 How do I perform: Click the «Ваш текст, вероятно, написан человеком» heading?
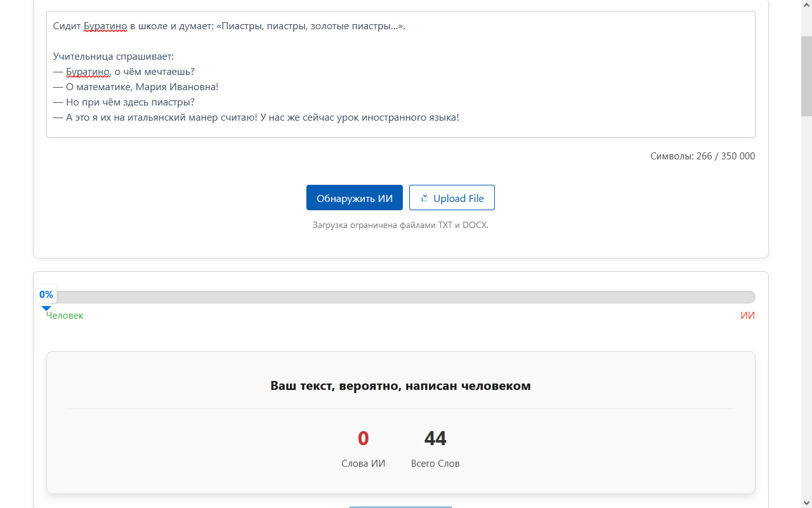pos(400,386)
